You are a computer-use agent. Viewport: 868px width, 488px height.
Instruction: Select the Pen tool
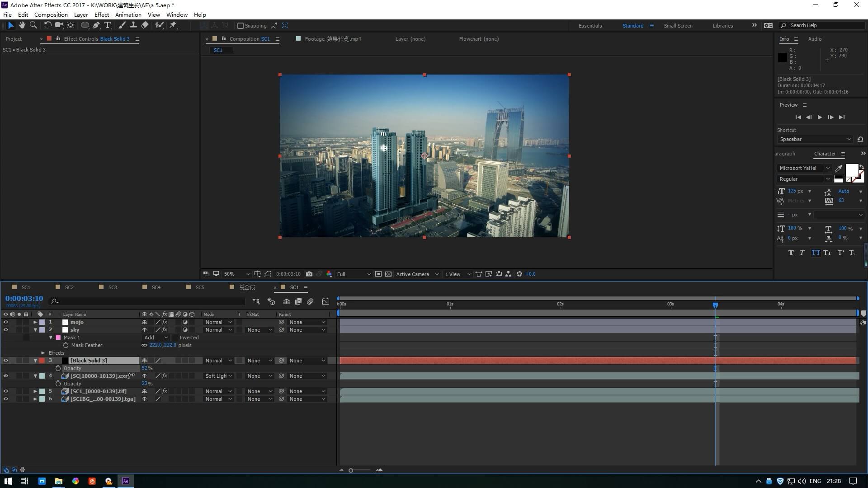tap(96, 25)
